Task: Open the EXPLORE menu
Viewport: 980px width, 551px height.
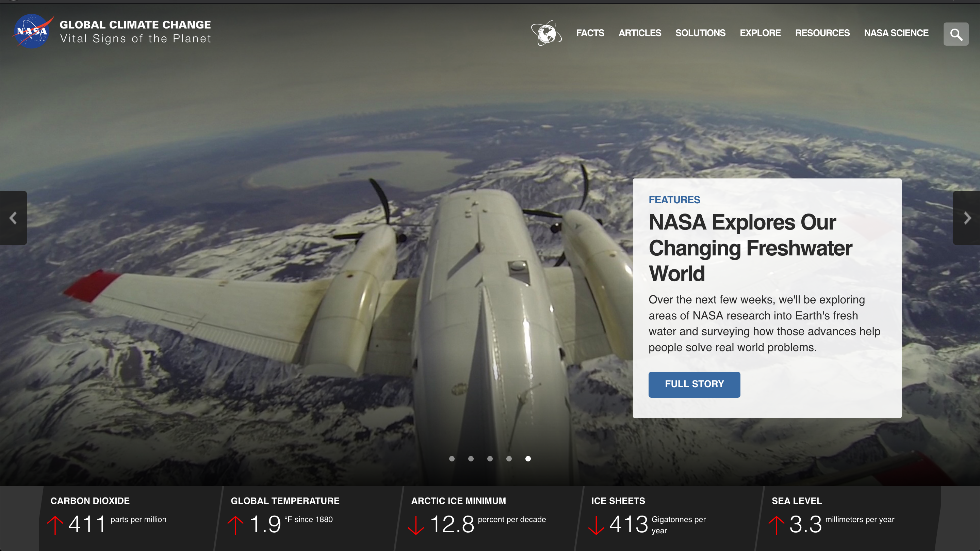Action: click(760, 33)
